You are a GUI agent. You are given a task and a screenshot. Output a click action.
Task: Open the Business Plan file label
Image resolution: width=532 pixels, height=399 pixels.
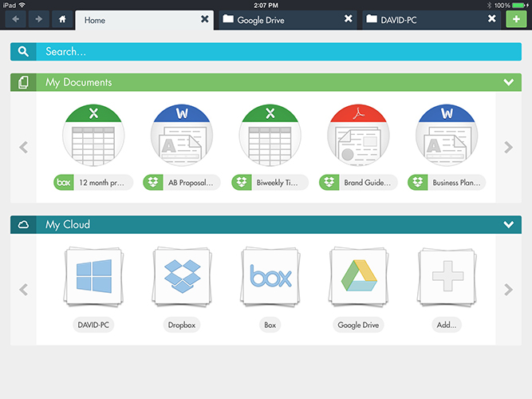coord(456,183)
